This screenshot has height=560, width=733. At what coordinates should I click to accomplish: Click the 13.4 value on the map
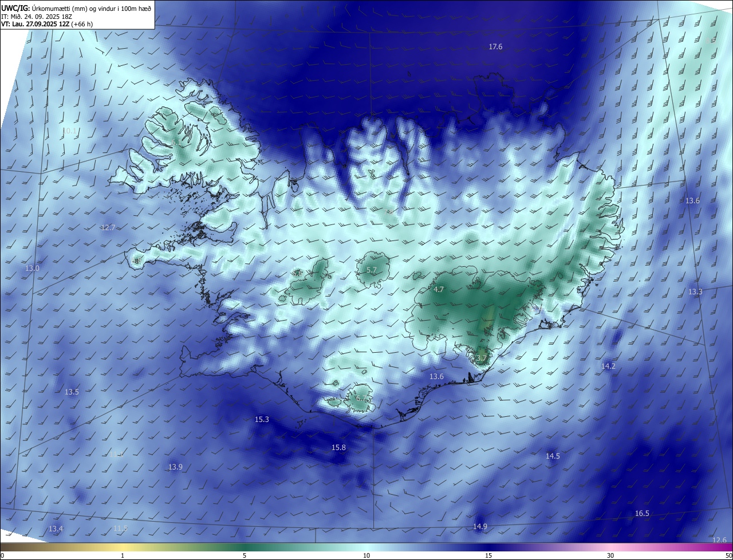[56, 529]
